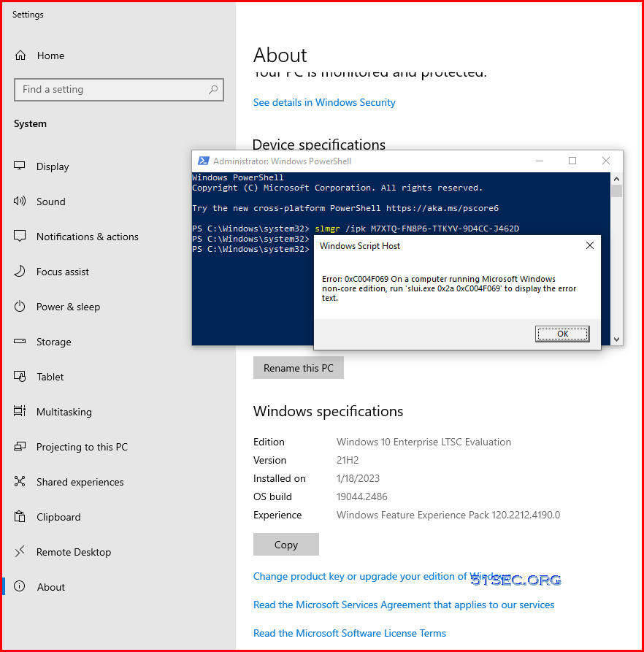Screen dimensions: 644x652
Task: Click the Copy button under Windows specifications
Action: coord(286,544)
